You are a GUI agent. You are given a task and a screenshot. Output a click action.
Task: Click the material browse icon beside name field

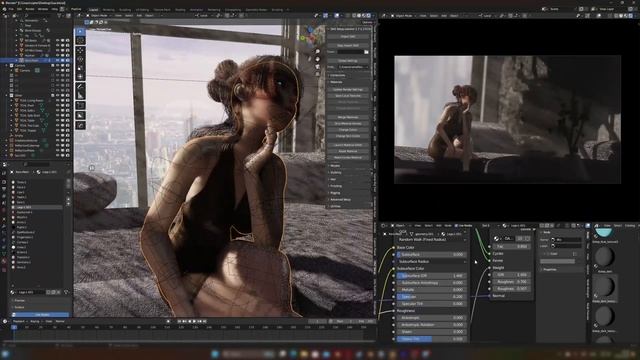coord(13,292)
